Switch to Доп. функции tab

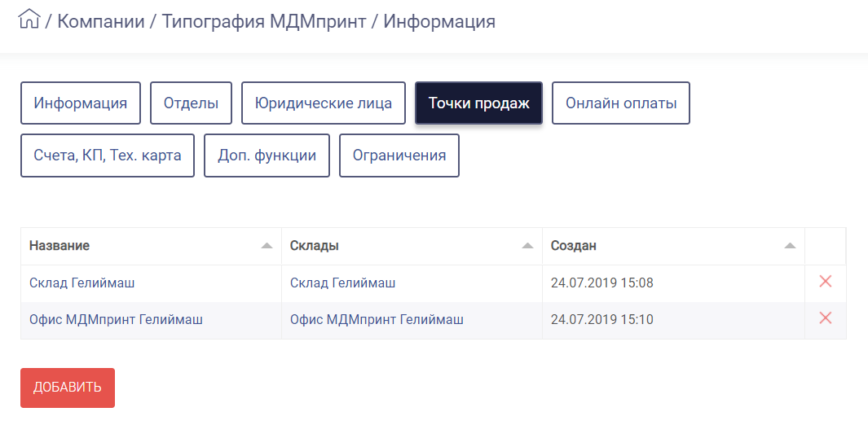[x=267, y=156]
